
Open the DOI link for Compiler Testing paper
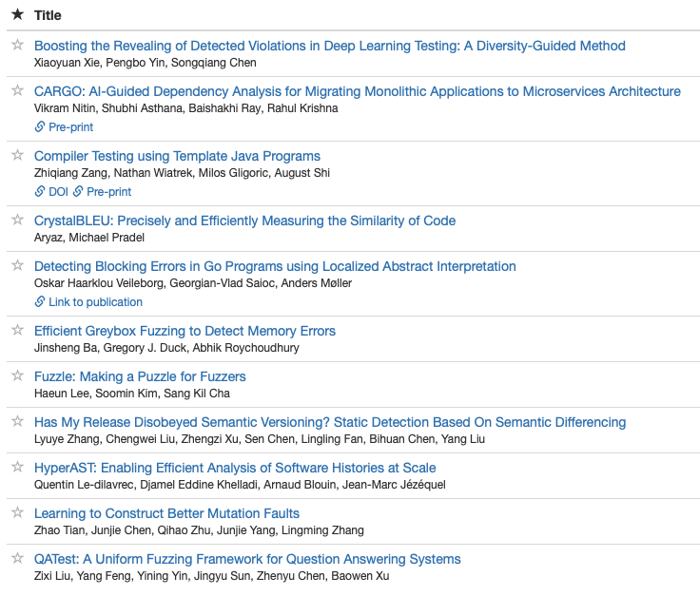[x=51, y=191]
